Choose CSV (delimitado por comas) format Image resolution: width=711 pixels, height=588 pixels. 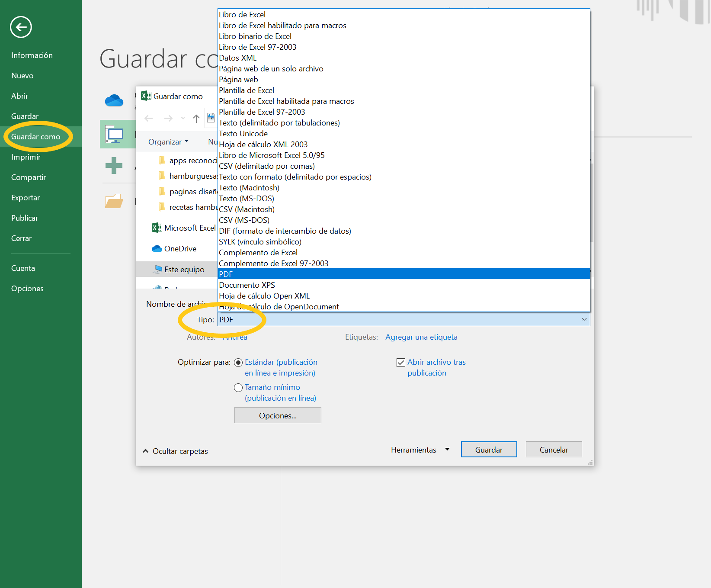266,166
